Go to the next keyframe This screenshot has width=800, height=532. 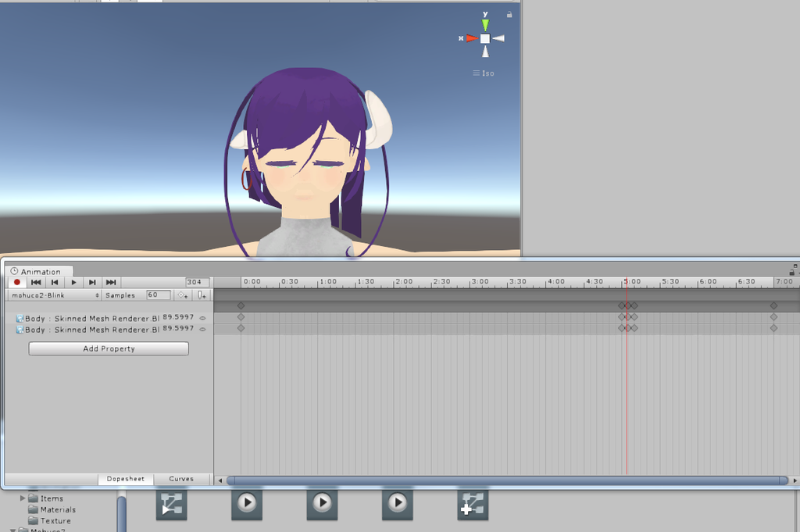point(92,282)
